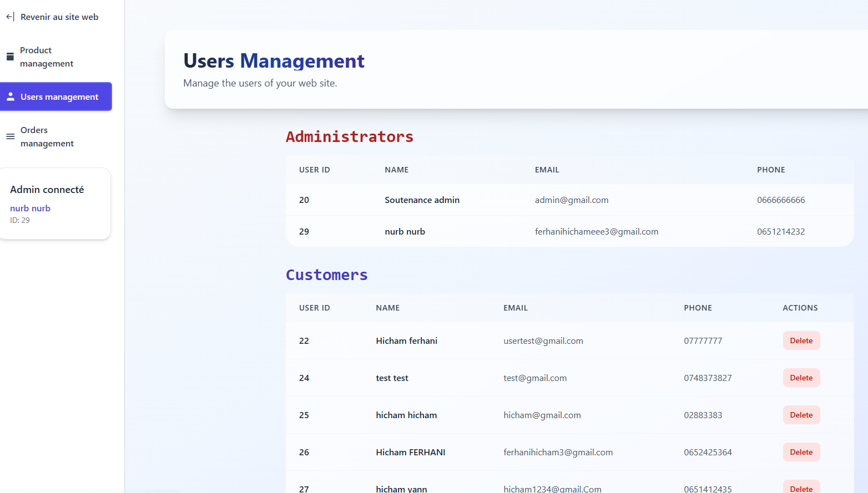Click the Users management person icon

coord(11,96)
